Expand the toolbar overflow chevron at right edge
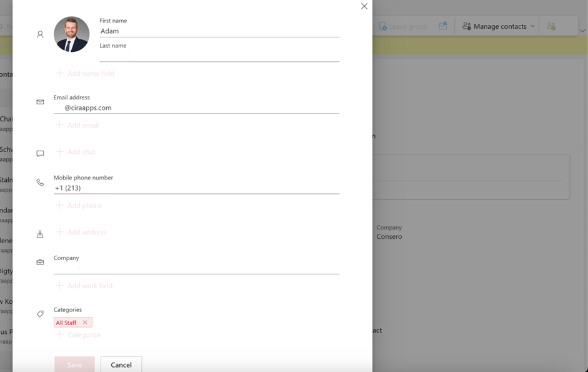 coord(582,31)
